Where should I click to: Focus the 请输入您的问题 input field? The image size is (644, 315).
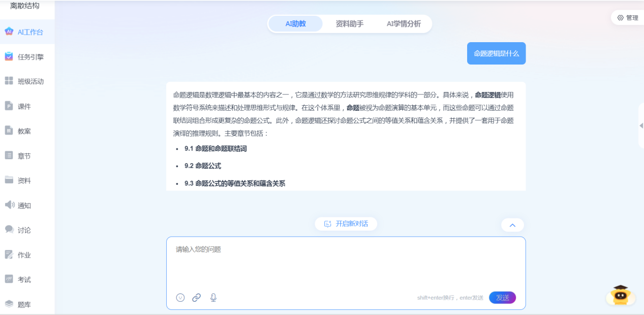coord(346,262)
